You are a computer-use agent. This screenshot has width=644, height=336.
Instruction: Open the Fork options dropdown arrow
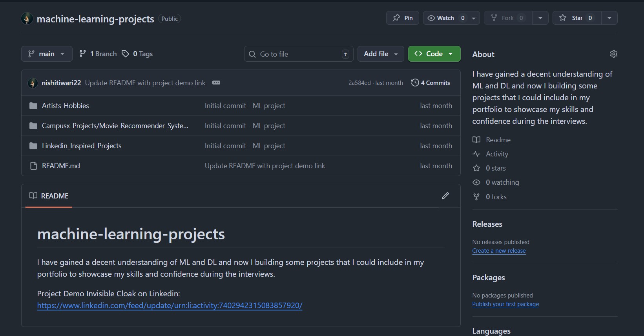(x=540, y=18)
